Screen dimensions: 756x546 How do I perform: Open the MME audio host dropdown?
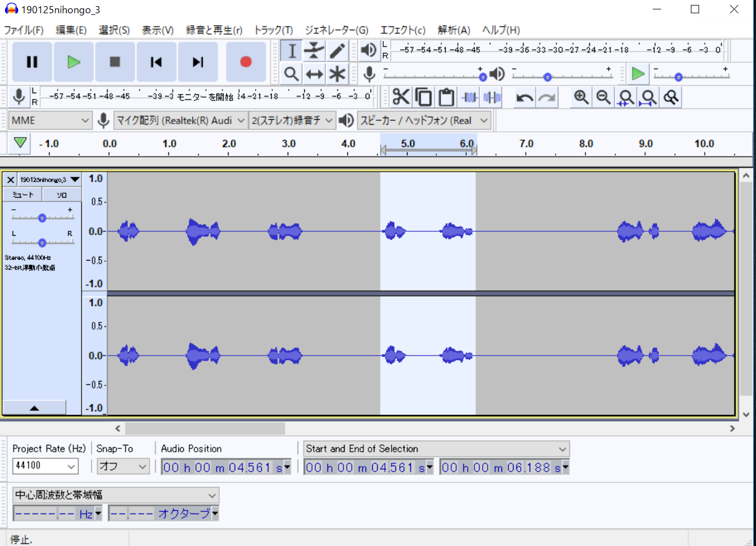point(50,120)
